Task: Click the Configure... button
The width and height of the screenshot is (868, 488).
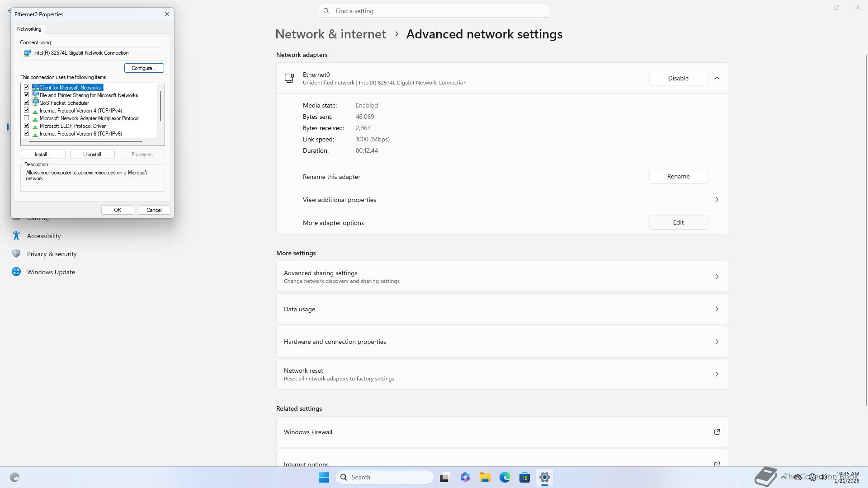Action: (x=144, y=68)
